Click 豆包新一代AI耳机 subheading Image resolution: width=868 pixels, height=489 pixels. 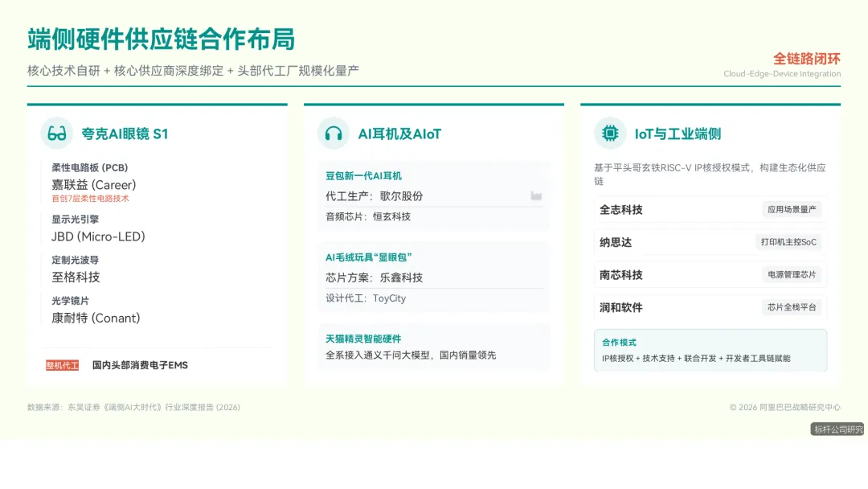[363, 176]
